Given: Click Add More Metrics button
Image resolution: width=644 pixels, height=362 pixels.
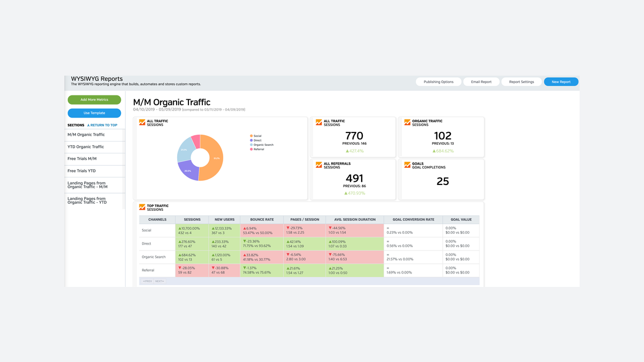Looking at the screenshot, I should point(94,100).
